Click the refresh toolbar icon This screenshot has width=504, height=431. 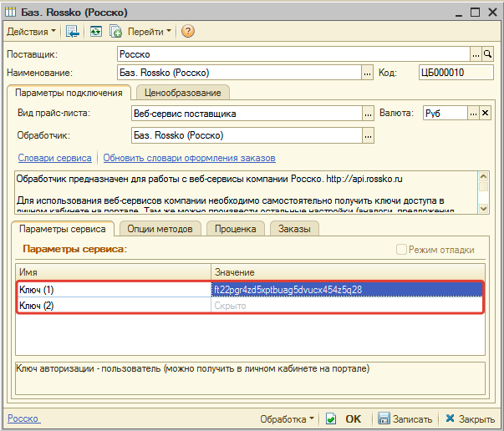click(x=96, y=32)
